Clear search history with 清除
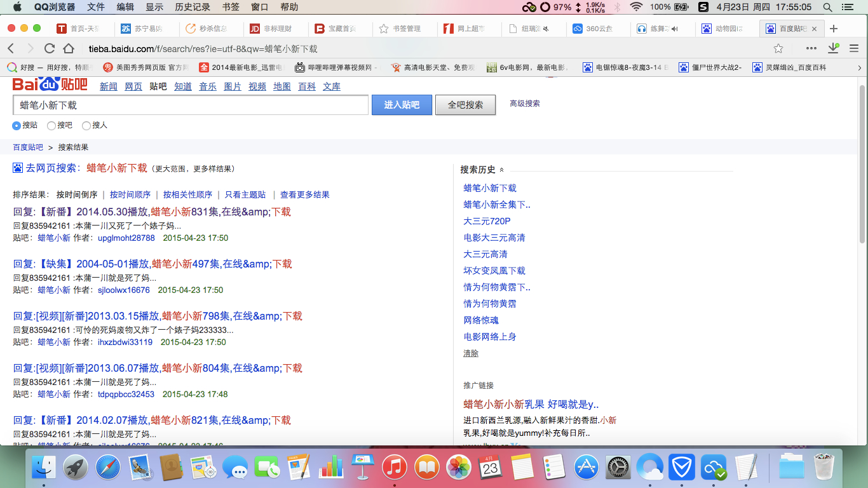This screenshot has height=488, width=868. tap(471, 353)
